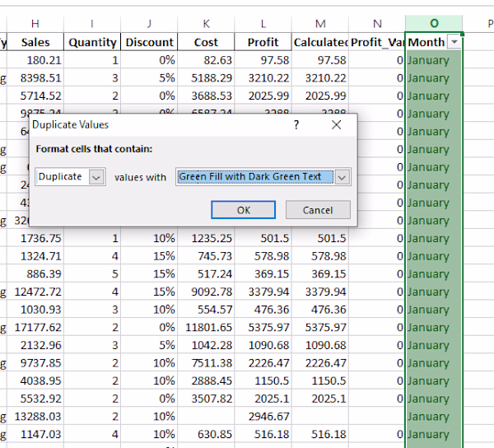
Task: Click the Sales header cell
Action: coord(35,42)
